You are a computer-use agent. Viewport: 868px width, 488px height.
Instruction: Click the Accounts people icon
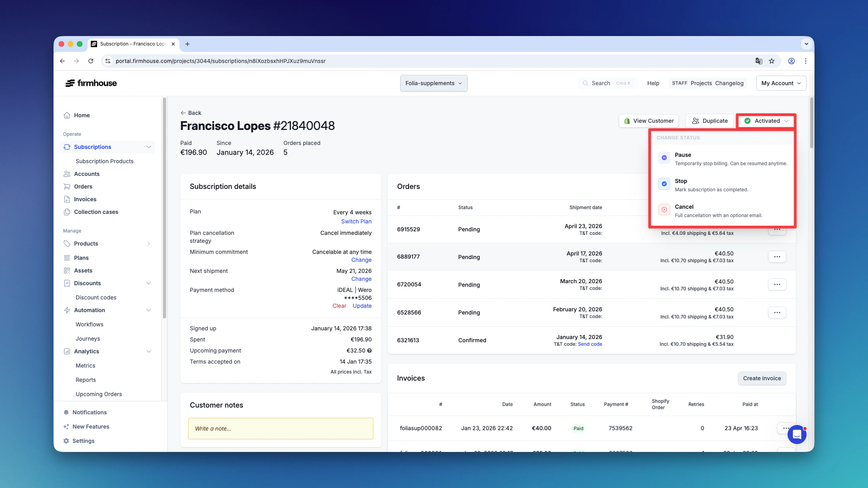(67, 174)
